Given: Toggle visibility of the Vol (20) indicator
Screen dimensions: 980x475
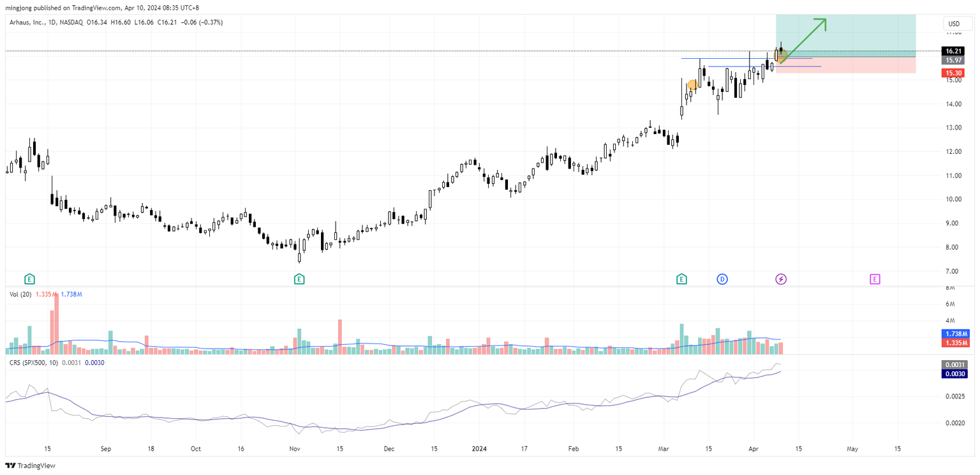Looking at the screenshot, I should coord(19,294).
